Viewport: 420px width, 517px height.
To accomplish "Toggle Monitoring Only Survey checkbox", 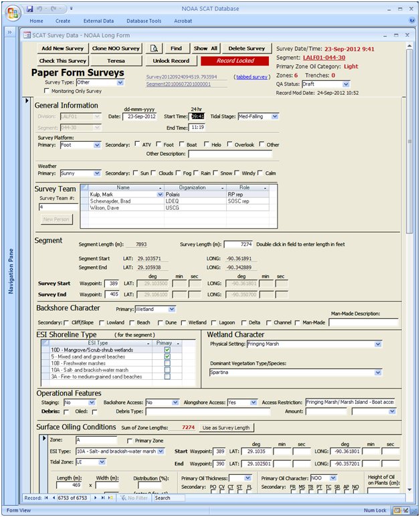I will tap(47, 91).
